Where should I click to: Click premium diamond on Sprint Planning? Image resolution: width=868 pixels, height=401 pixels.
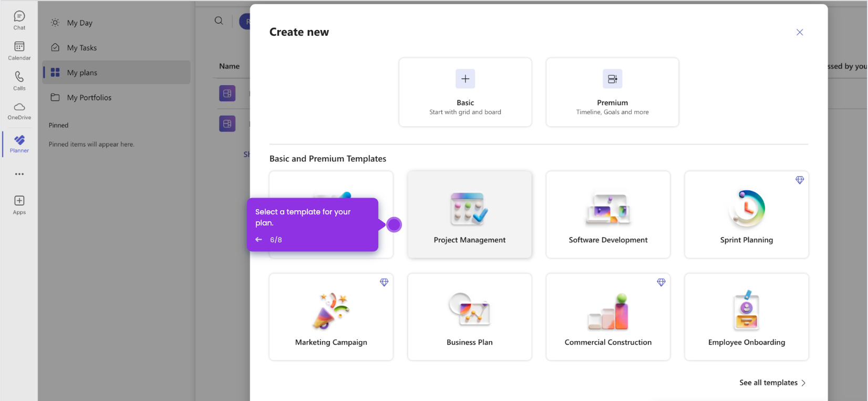coord(800,180)
